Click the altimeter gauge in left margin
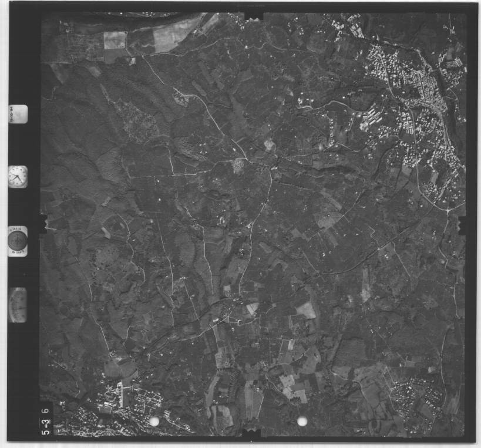Image resolution: width=481 pixels, height=448 pixels. click(x=18, y=305)
